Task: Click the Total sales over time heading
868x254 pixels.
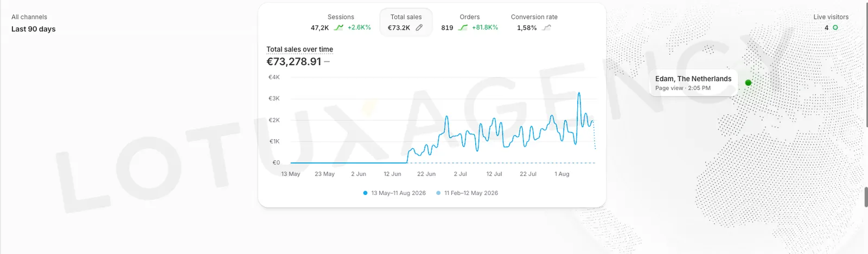Action: coord(299,49)
